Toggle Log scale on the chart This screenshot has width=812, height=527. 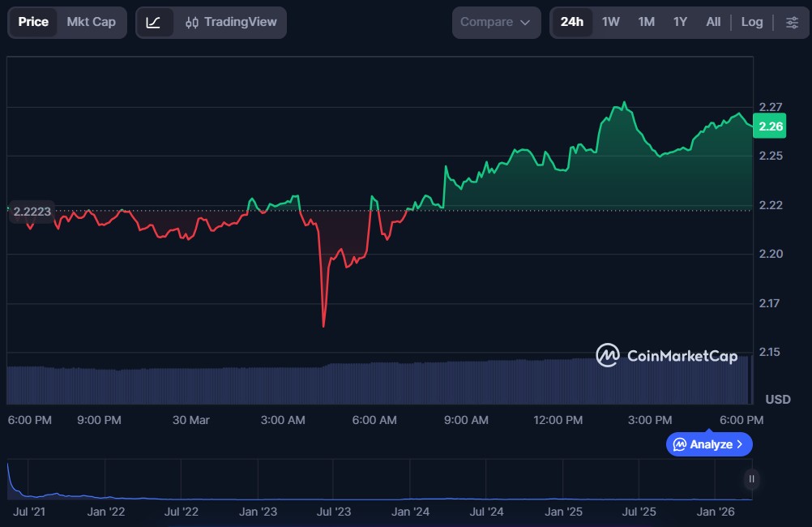[x=751, y=23]
